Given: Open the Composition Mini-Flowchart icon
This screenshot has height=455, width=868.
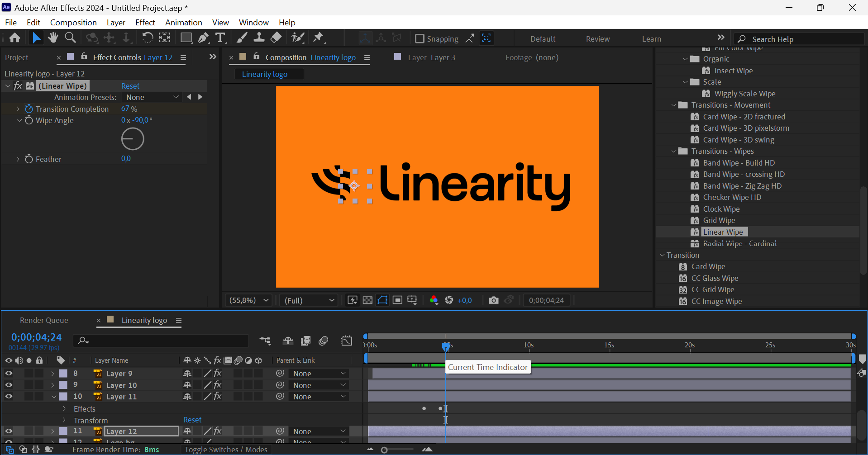Looking at the screenshot, I should [265, 341].
